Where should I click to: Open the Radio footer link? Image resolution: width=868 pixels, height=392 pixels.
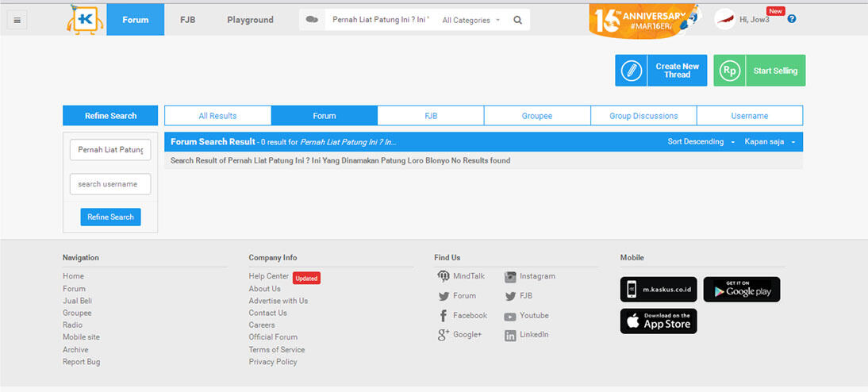72,325
